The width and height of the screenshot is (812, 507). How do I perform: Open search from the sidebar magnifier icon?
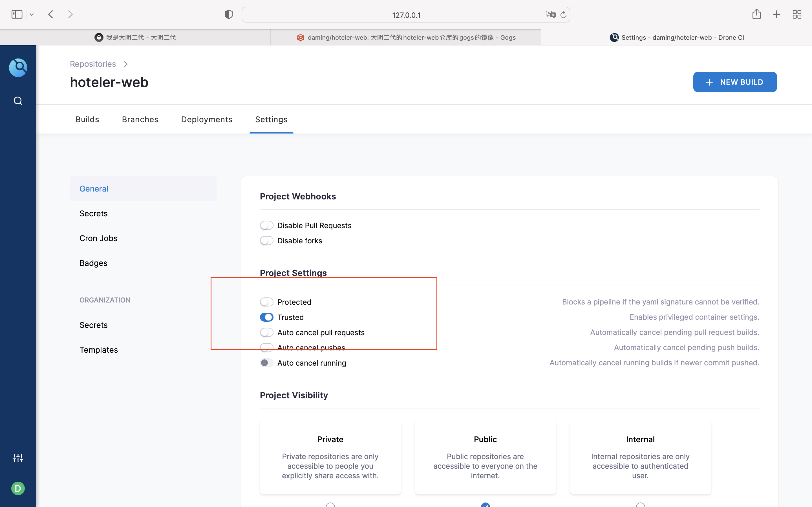pos(18,101)
